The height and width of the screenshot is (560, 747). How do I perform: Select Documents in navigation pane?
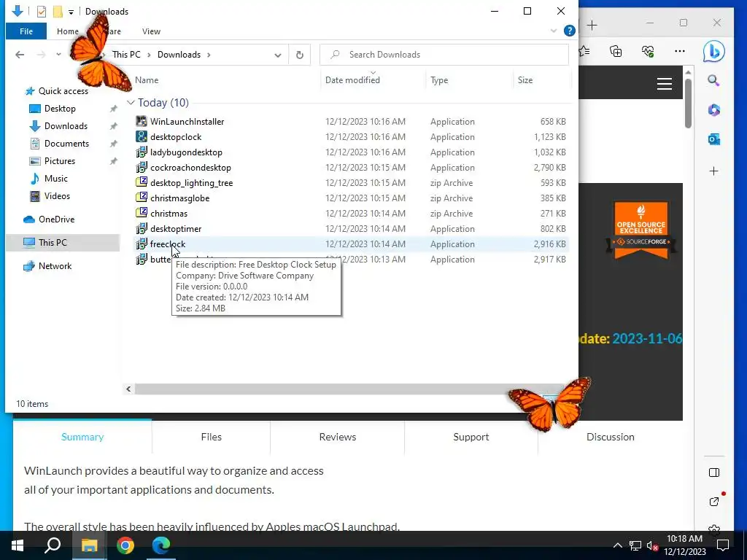(66, 144)
